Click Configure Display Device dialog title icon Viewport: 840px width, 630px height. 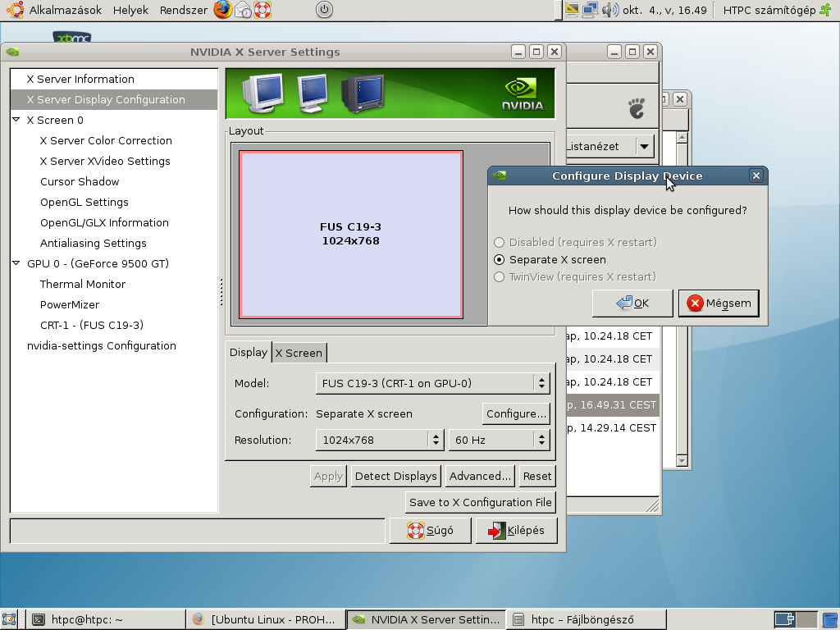click(500, 176)
